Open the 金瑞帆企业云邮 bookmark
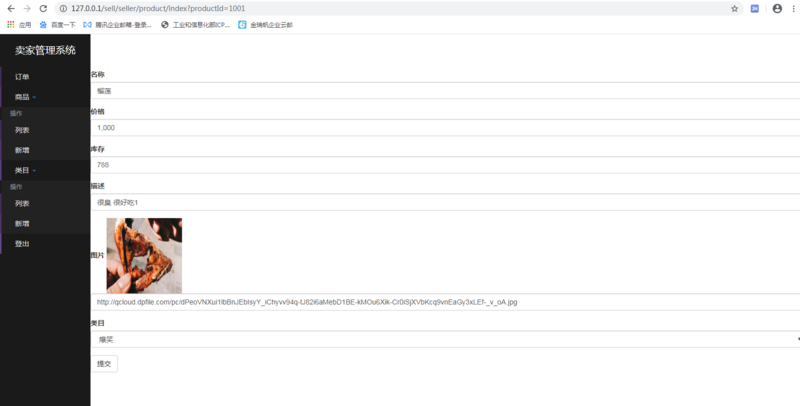This screenshot has height=406, width=800. (x=265, y=24)
